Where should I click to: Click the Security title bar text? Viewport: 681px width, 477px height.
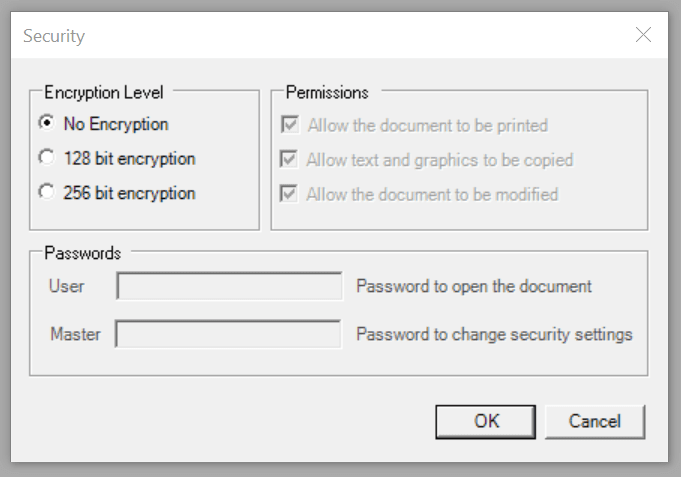point(54,36)
